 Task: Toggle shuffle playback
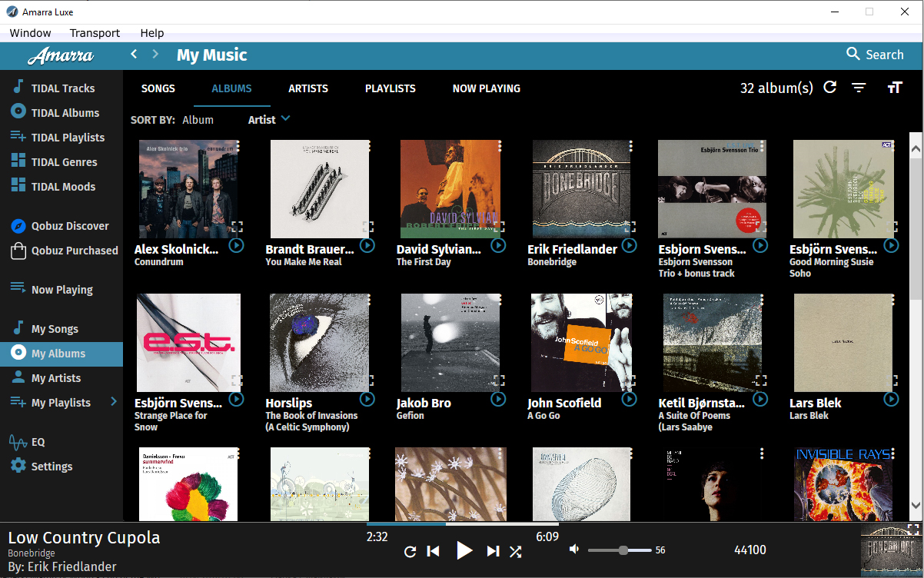tap(516, 551)
